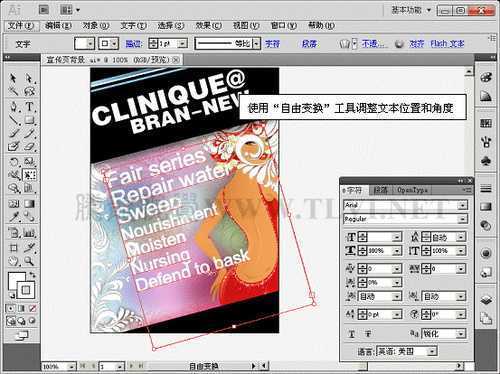Set paint mode to None

(32, 308)
